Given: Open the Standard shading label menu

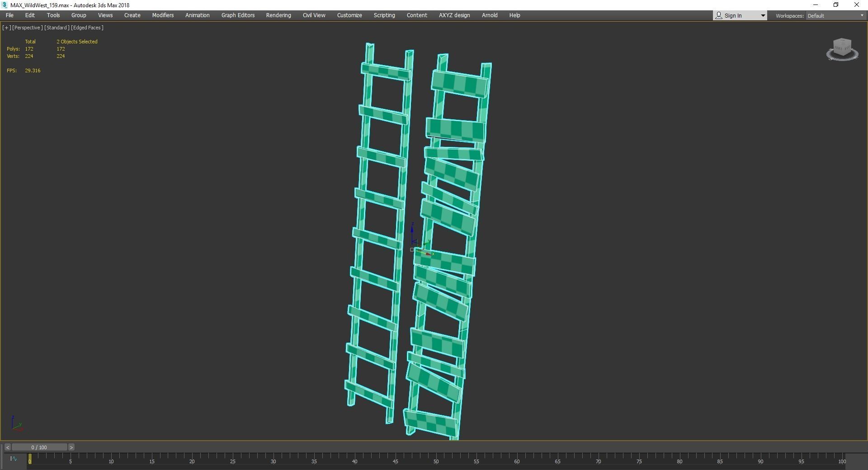Looking at the screenshot, I should point(56,28).
